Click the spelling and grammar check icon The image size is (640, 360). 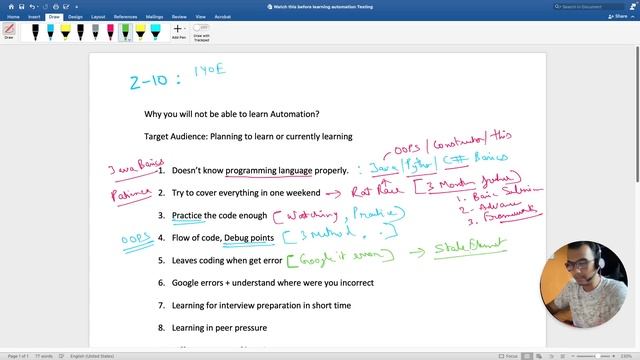61,356
